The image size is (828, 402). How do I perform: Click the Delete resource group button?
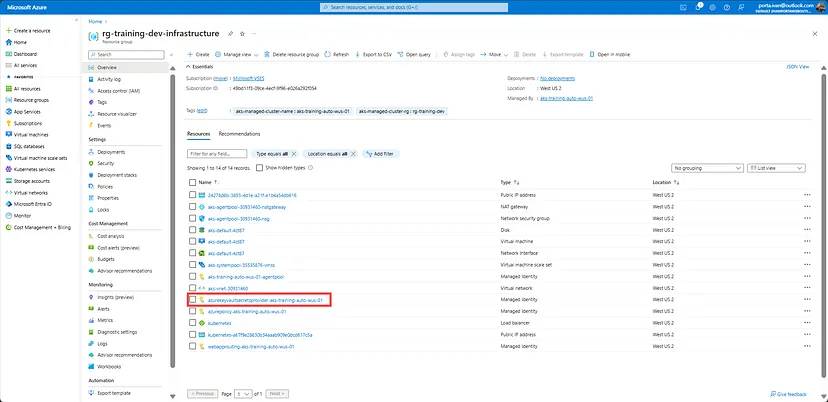pyautogui.click(x=291, y=54)
